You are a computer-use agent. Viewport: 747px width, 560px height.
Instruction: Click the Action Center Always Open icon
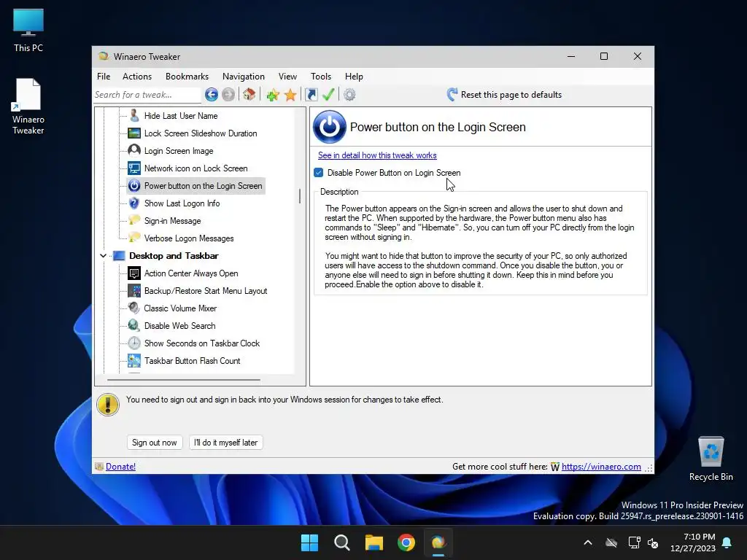pos(134,273)
